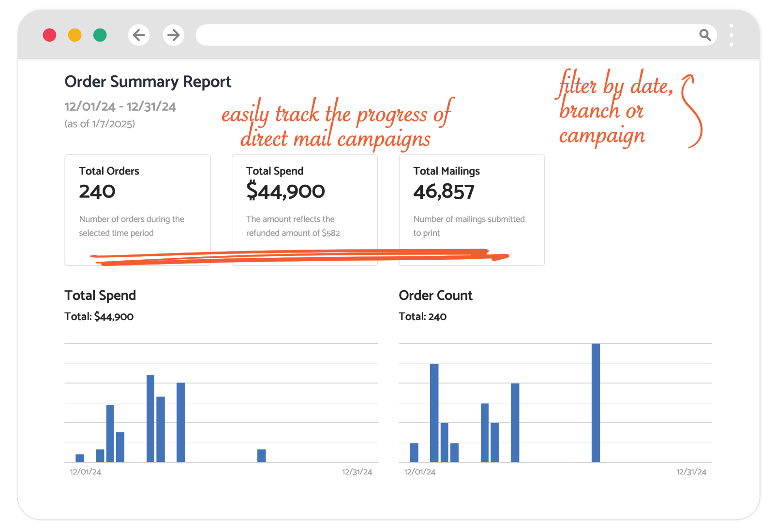Select the Order Summary Report heading
This screenshot has width=774, height=532.
click(148, 82)
